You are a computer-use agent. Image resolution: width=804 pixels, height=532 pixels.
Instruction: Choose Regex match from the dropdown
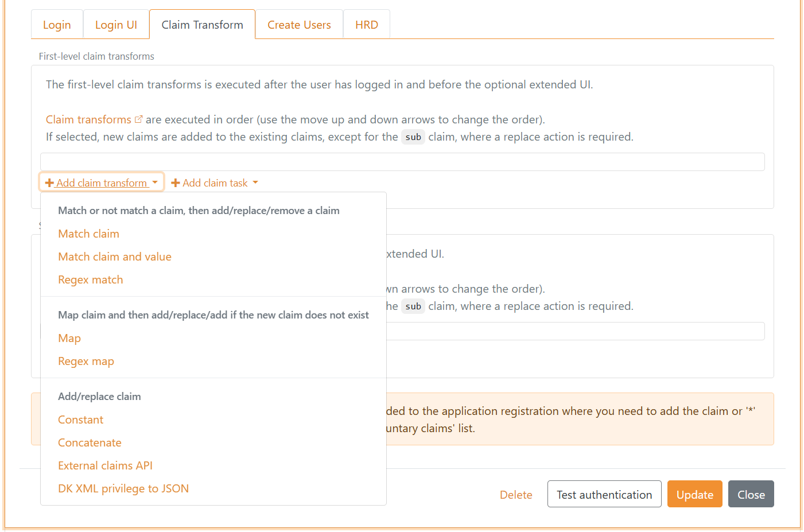[90, 279]
